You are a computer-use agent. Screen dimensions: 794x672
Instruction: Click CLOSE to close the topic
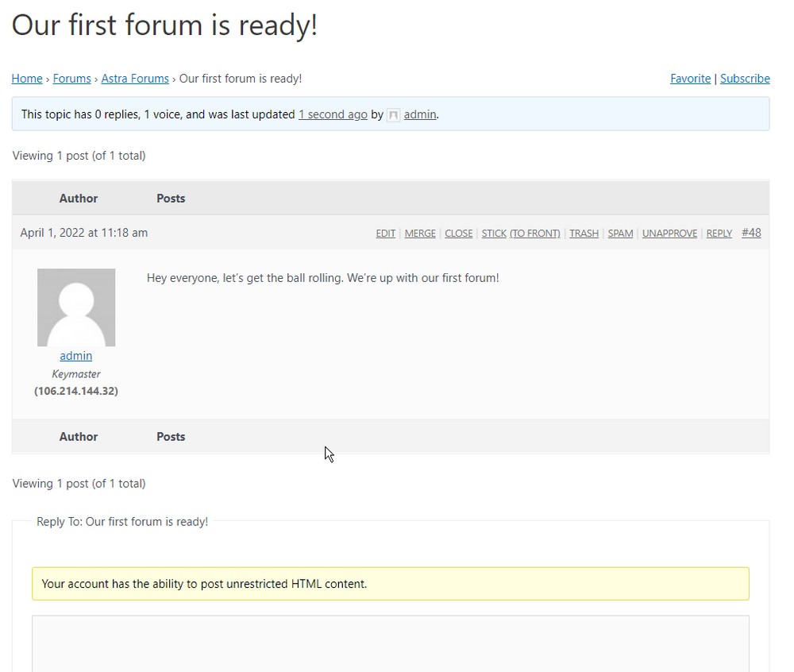point(458,234)
